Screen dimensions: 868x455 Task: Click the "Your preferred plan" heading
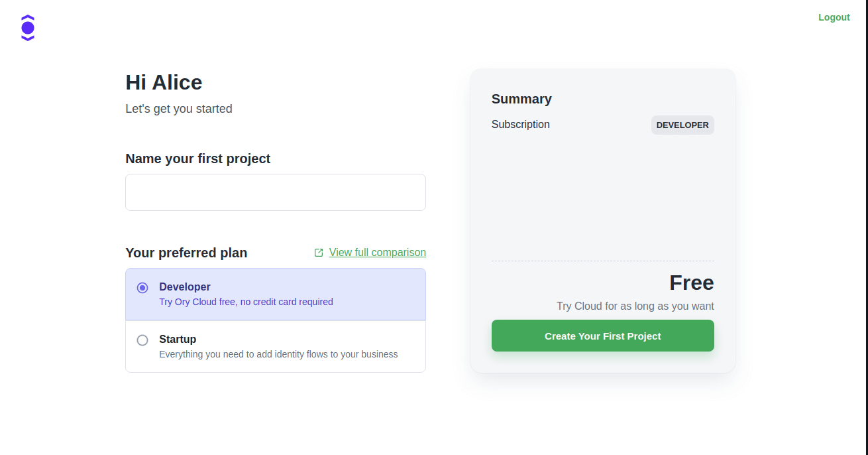[186, 253]
